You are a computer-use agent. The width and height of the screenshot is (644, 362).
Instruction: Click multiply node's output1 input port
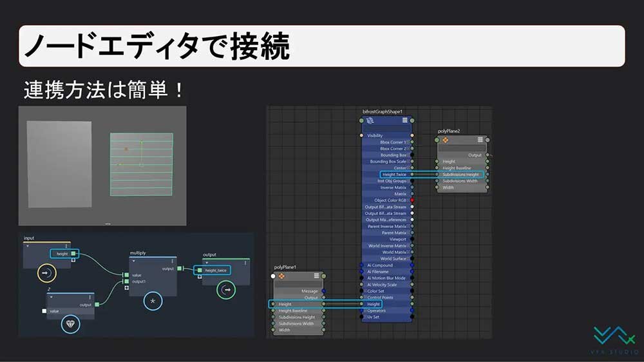126,281
